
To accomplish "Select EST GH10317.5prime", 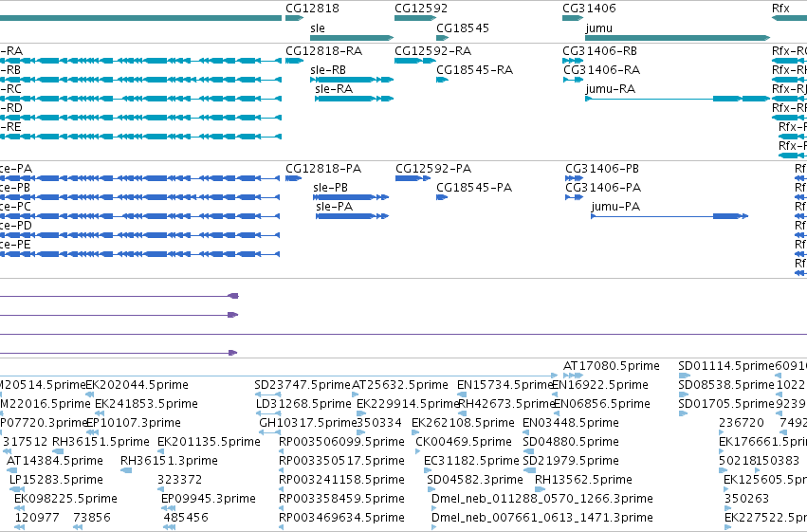I will [308, 423].
